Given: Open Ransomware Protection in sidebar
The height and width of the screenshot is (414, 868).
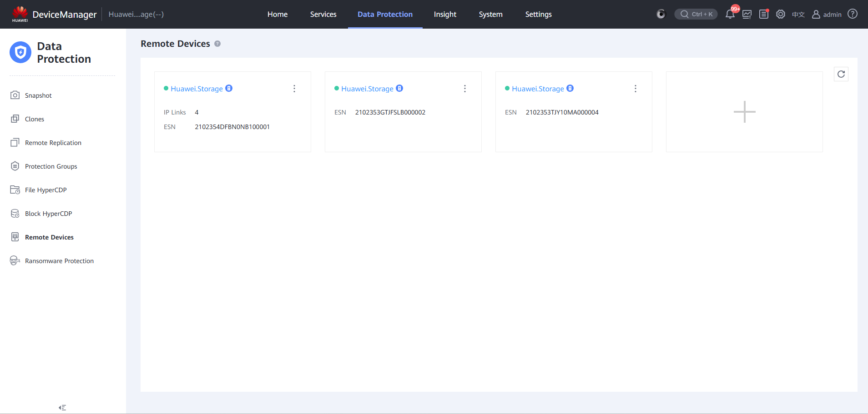Looking at the screenshot, I should coord(59,261).
